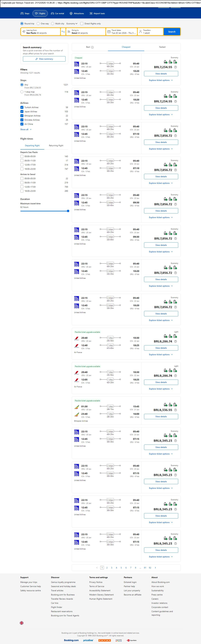Viewport: 201px width, 644px height.
Task: Click the calendar icon in Travel dates field
Action: [x=109, y=32]
